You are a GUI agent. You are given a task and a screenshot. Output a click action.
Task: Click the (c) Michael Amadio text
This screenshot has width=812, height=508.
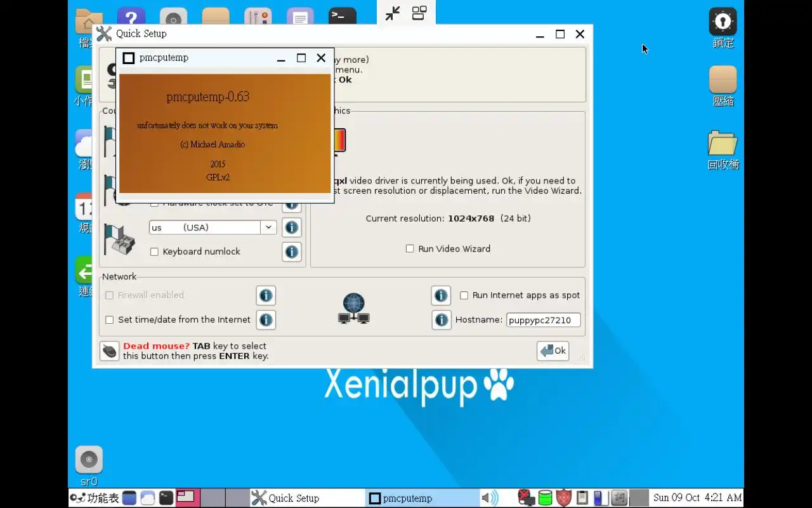(x=213, y=144)
